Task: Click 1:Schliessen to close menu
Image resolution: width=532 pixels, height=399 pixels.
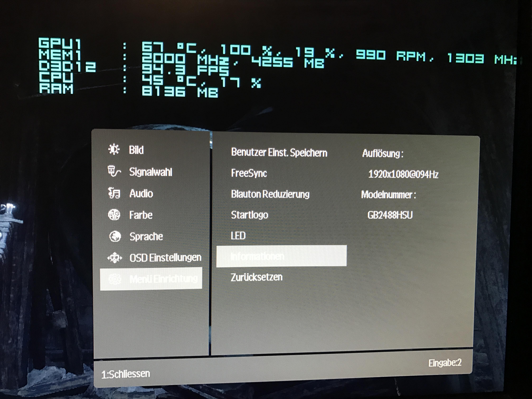Action: click(126, 374)
